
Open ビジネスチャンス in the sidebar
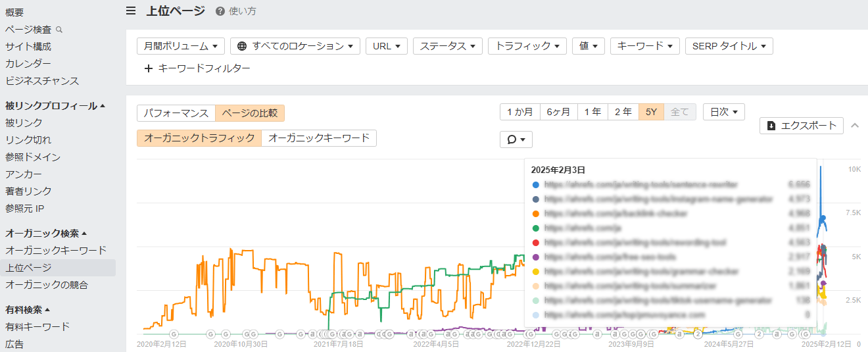pos(42,81)
